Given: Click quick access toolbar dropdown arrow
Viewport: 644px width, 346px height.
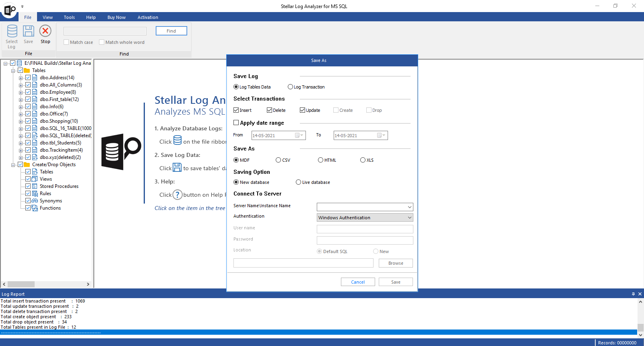Looking at the screenshot, I should click(22, 6).
